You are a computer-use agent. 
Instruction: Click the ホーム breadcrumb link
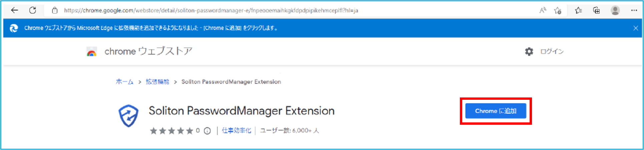[x=124, y=82]
